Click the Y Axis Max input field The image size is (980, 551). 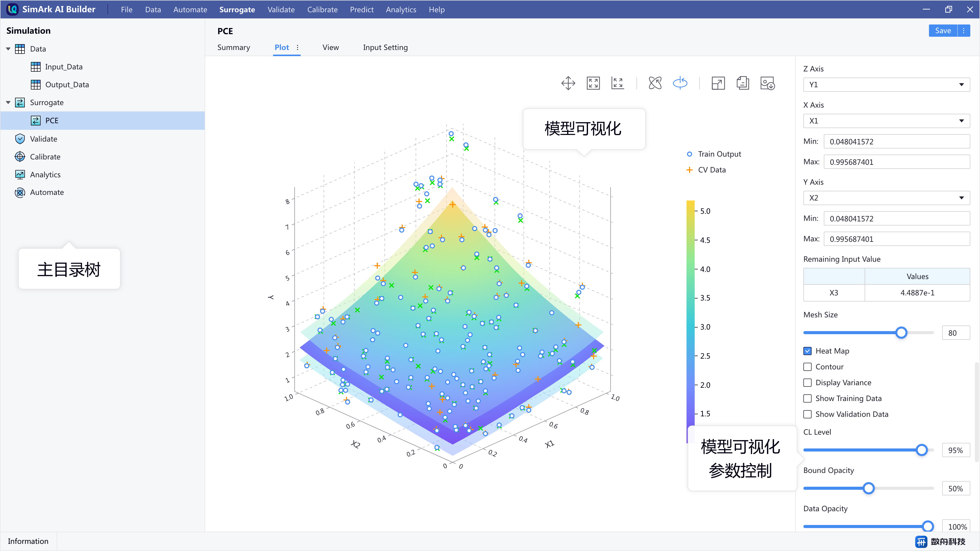click(x=897, y=239)
